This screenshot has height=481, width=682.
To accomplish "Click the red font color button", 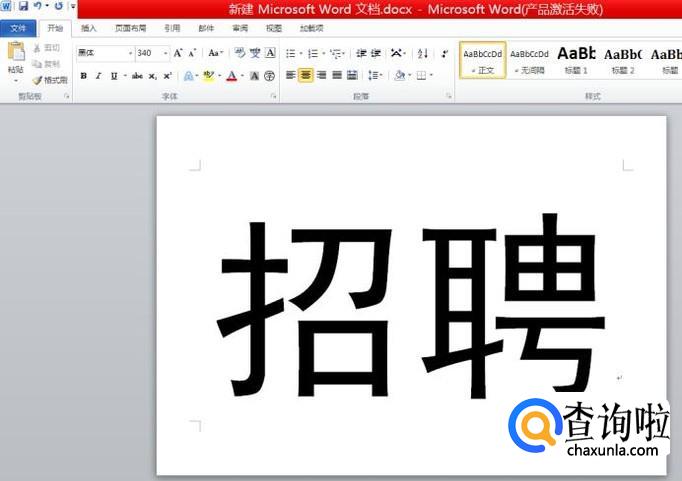I will [x=231, y=76].
